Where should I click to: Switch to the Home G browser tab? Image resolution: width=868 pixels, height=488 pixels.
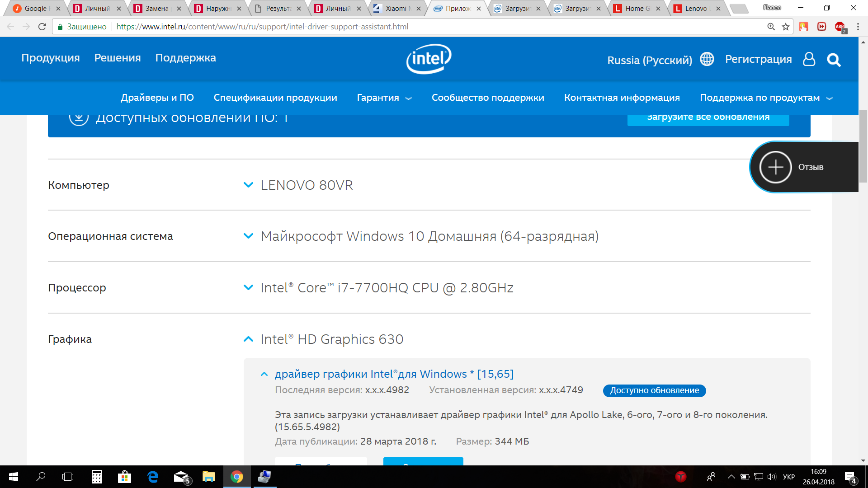637,8
